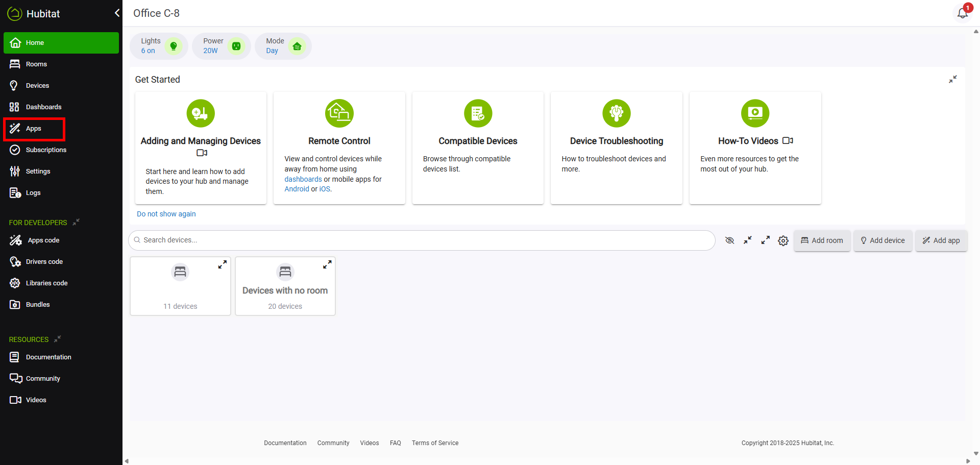
Task: Click the Mode house icon
Action: click(297, 46)
